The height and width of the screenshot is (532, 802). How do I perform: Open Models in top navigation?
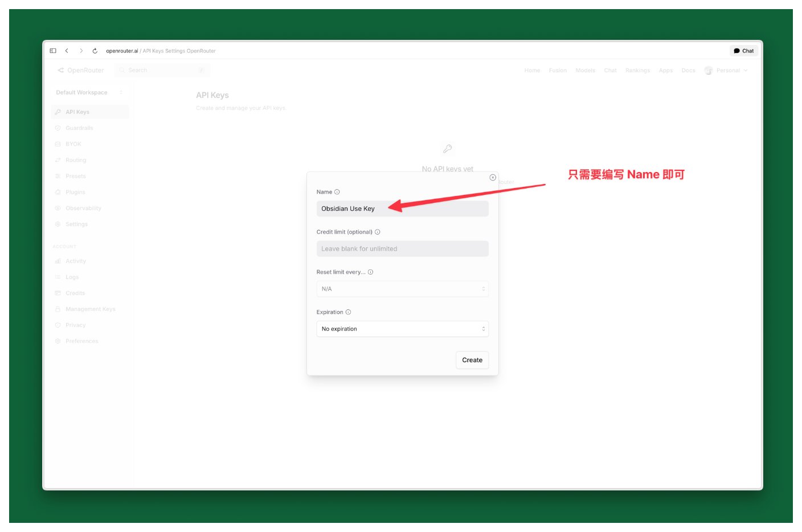pos(585,71)
